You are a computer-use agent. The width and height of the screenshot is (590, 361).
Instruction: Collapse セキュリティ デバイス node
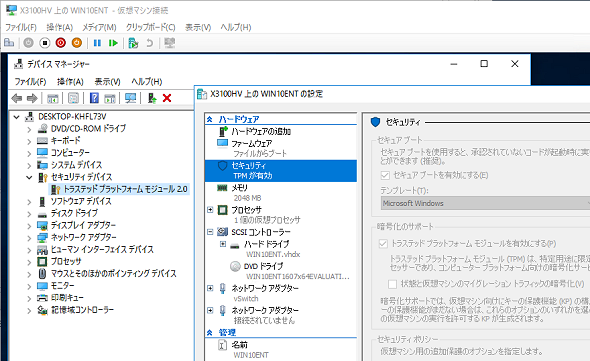29,177
